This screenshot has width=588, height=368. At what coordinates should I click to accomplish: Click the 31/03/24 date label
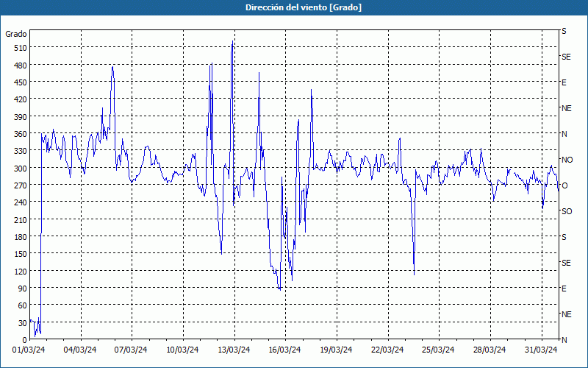coord(541,350)
